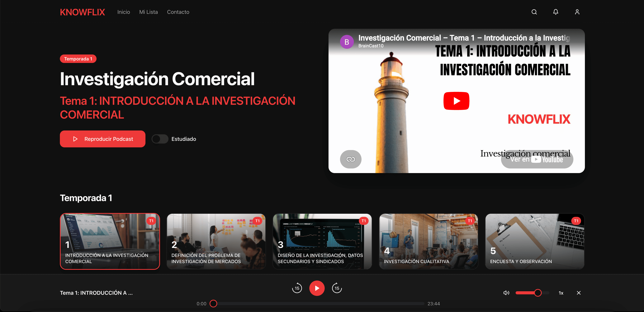This screenshot has width=644, height=312.
Task: Select episode 5 Encuesta y Observación
Action: coord(535,241)
